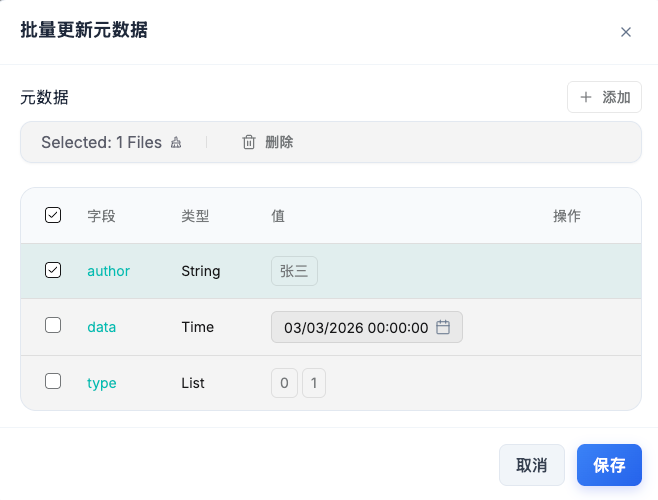Click the 添加 add metadata button
658x500 pixels.
click(x=604, y=97)
